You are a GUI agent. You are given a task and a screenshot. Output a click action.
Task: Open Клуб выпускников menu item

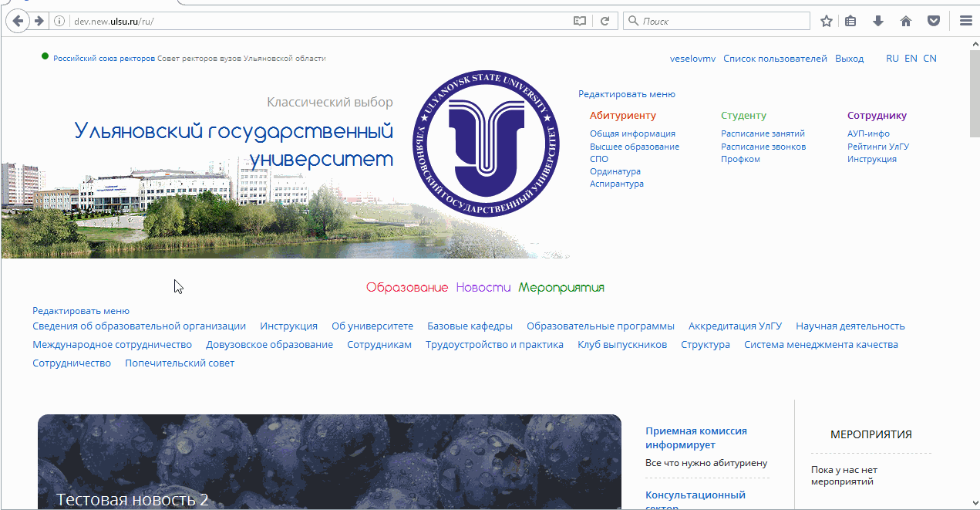click(x=622, y=345)
